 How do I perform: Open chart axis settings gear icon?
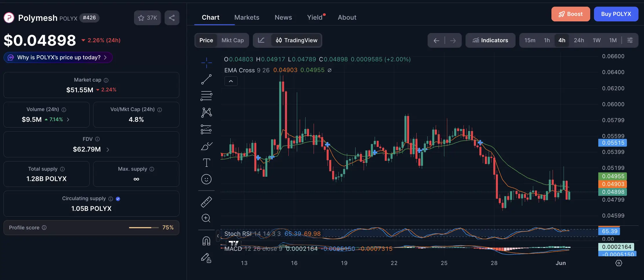tap(619, 263)
